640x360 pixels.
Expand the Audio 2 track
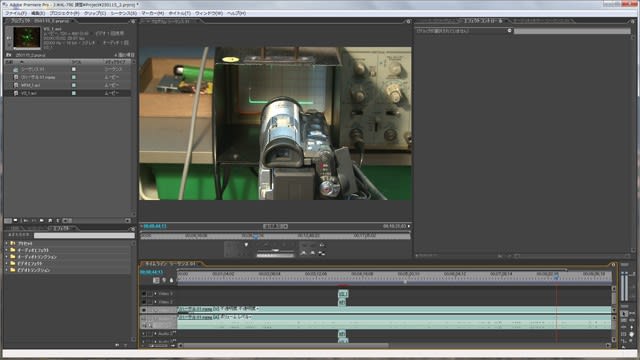click(x=155, y=334)
